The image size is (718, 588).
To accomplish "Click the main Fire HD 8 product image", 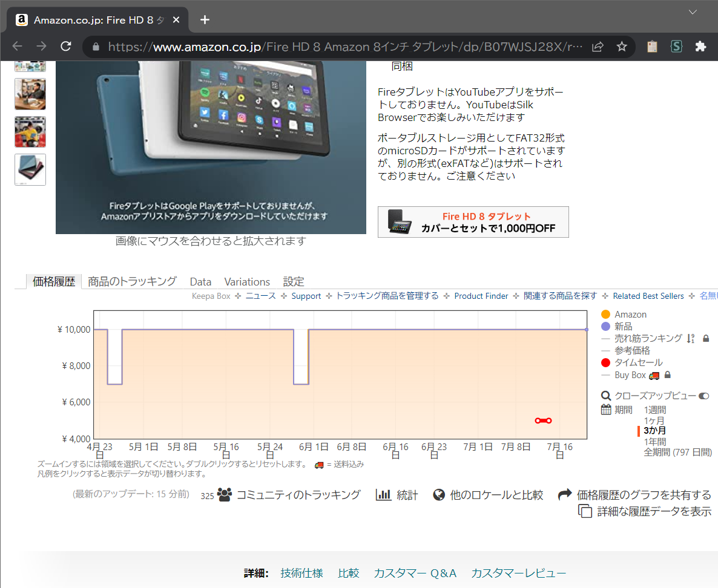I will click(x=211, y=148).
